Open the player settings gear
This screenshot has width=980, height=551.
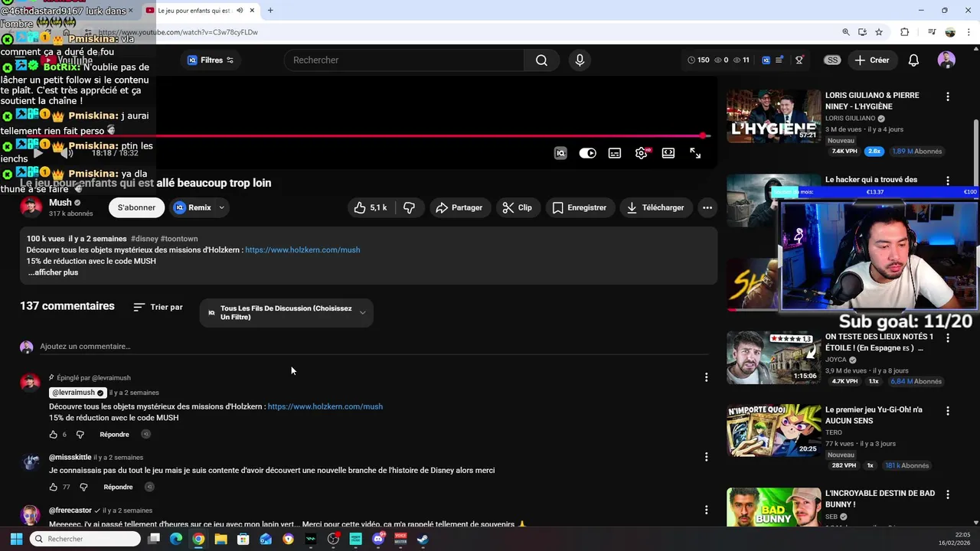[x=642, y=153]
